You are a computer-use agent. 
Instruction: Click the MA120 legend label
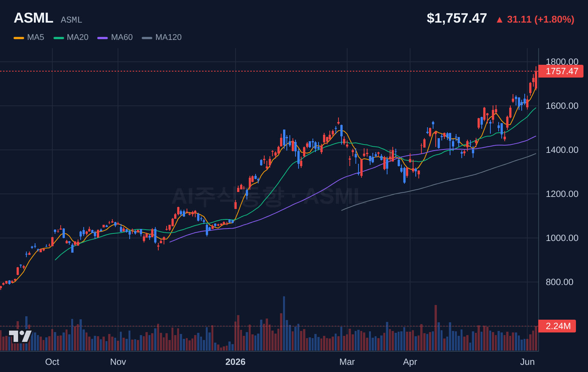[168, 37]
